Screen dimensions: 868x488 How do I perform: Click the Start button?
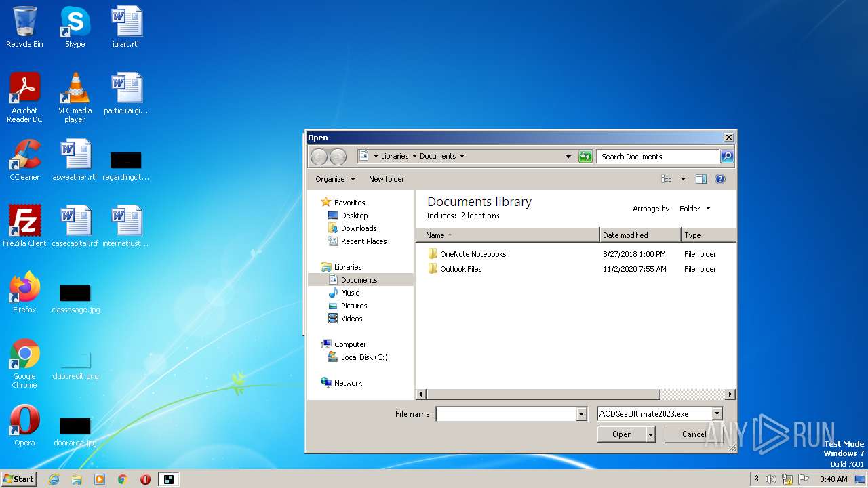18,479
